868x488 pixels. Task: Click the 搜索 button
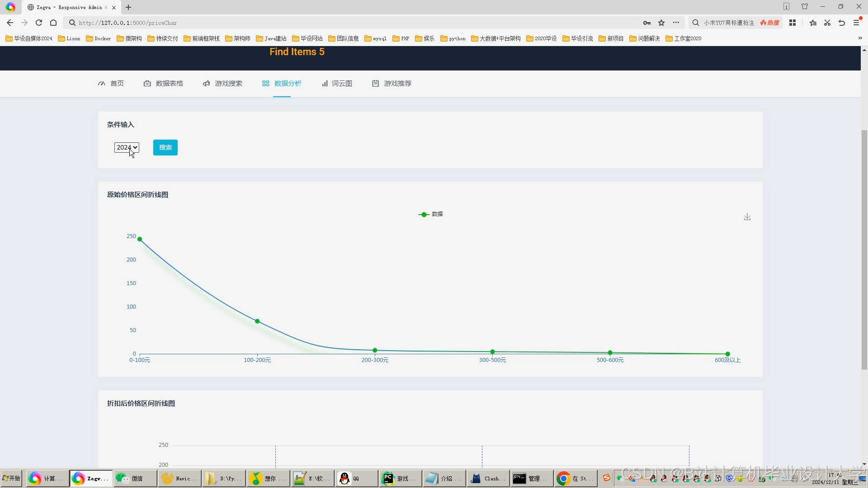click(x=165, y=147)
